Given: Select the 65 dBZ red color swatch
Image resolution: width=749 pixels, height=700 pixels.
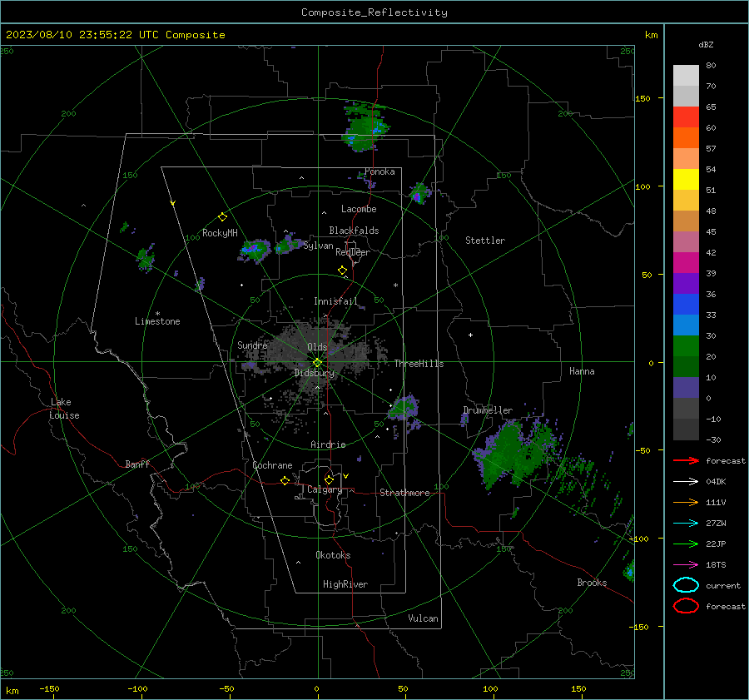Looking at the screenshot, I should pyautogui.click(x=686, y=117).
